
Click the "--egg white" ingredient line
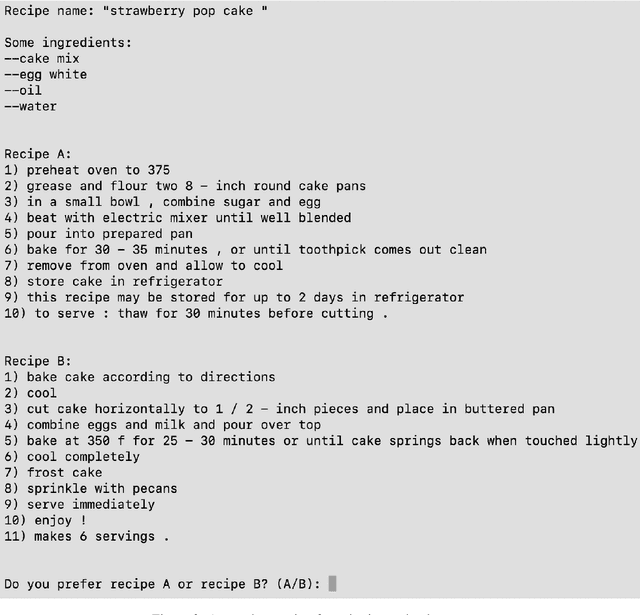46,74
